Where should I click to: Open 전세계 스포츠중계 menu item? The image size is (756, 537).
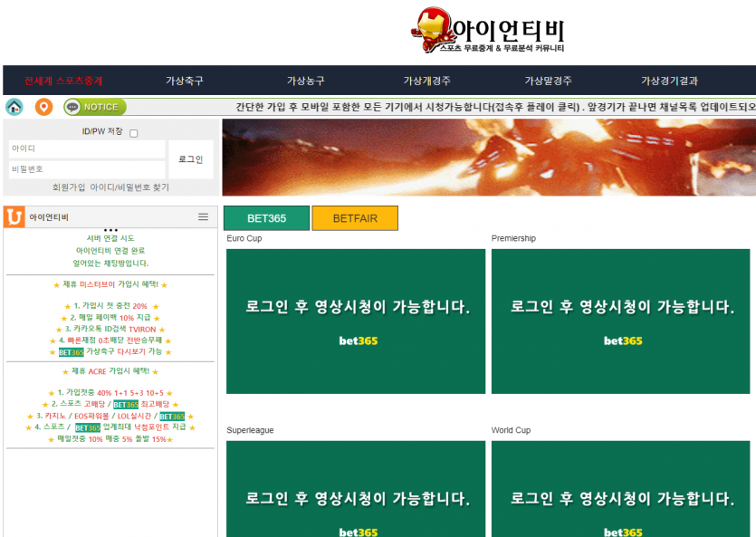point(63,81)
